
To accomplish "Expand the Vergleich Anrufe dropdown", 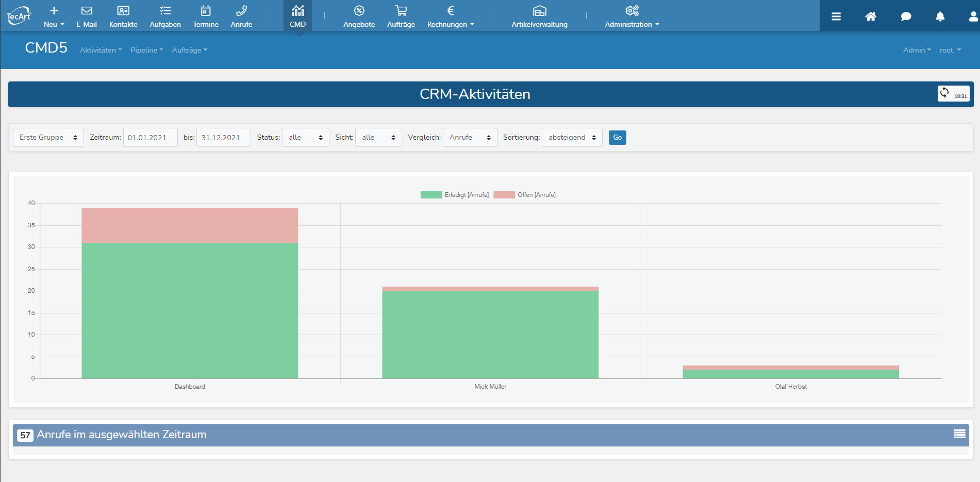I will pos(470,138).
